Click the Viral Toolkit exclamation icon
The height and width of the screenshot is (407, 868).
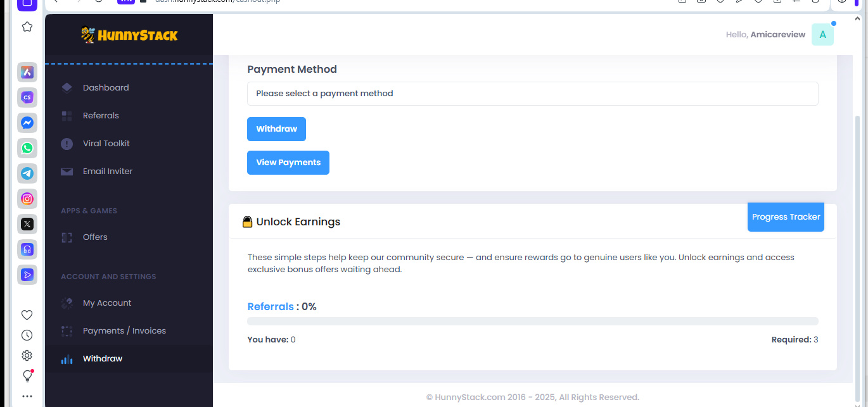point(67,144)
